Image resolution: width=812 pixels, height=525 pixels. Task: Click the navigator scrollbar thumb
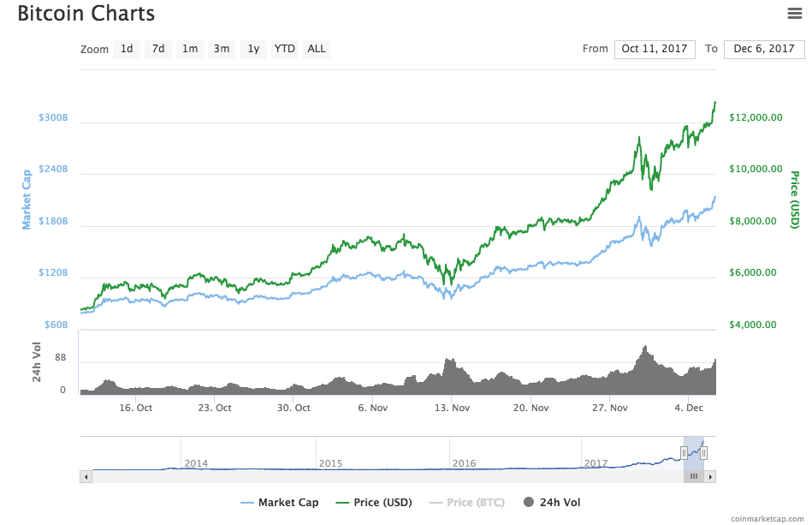(x=694, y=477)
